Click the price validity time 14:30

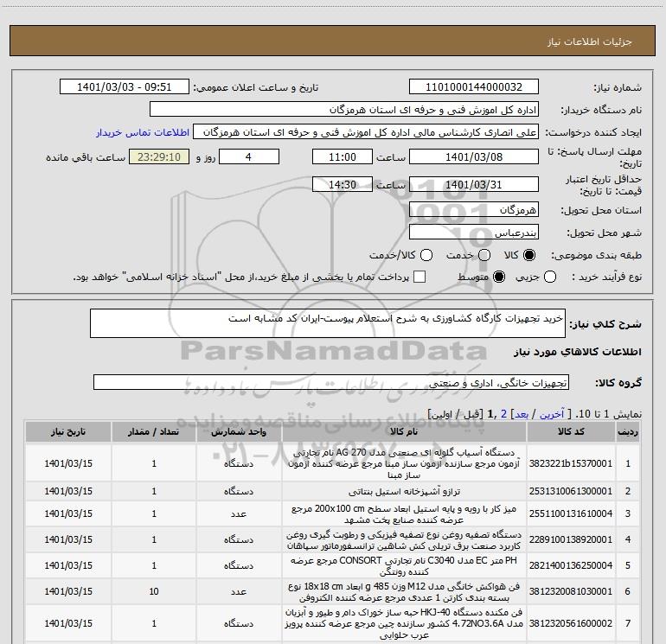(343, 184)
